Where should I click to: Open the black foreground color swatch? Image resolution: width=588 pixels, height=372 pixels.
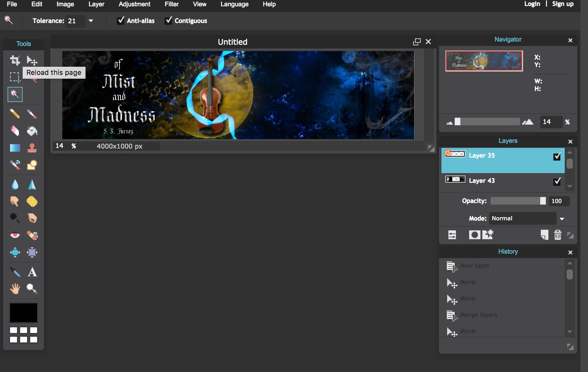coord(24,313)
